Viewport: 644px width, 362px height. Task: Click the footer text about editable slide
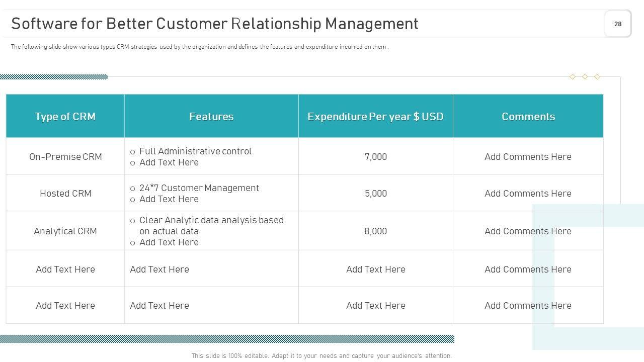click(321, 356)
